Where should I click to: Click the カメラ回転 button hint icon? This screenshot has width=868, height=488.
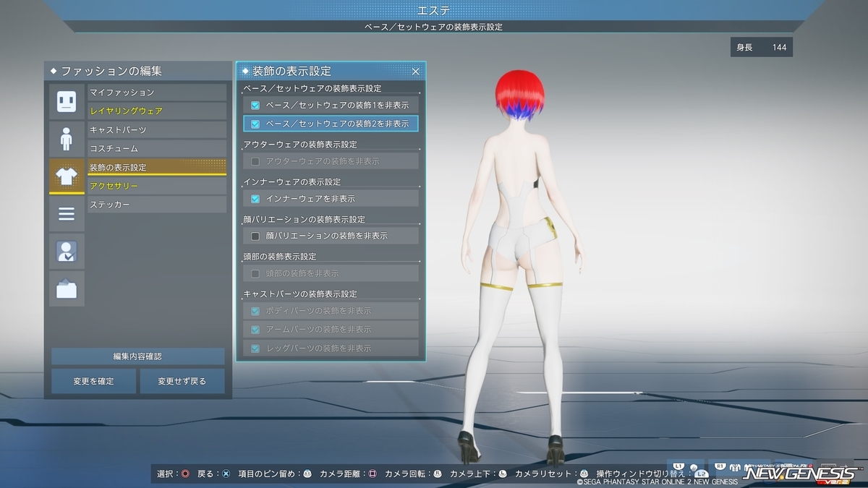tap(438, 474)
